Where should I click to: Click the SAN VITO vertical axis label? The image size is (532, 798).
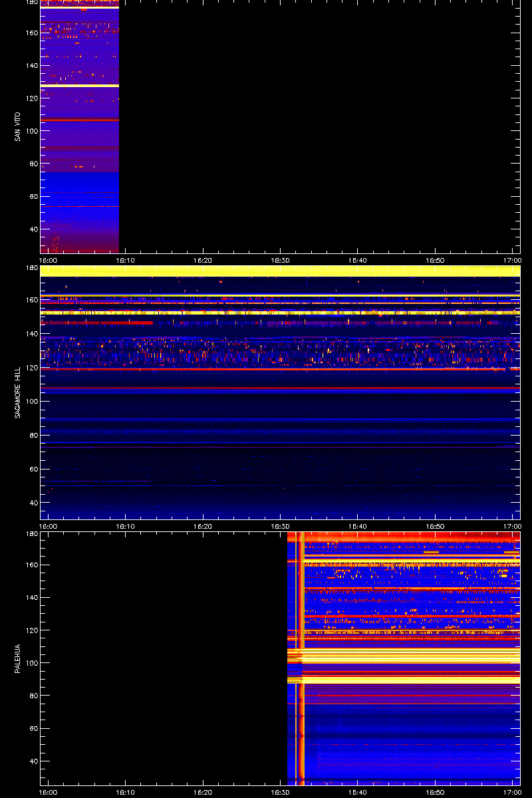tap(17, 126)
